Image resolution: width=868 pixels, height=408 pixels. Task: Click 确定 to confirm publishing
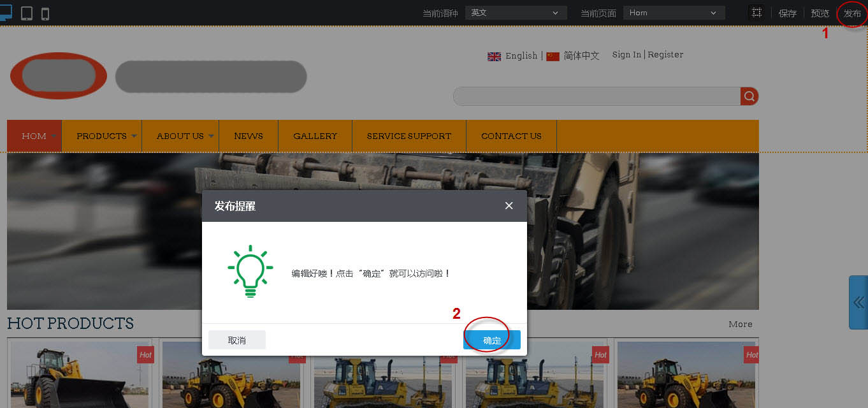491,340
